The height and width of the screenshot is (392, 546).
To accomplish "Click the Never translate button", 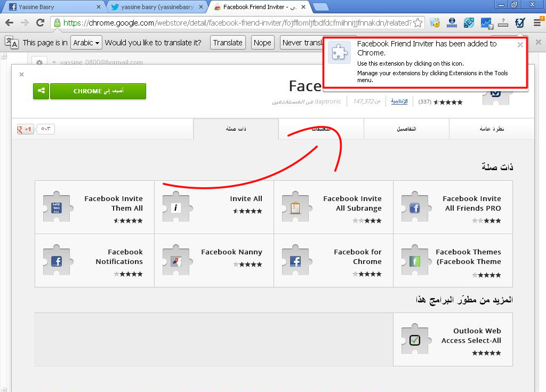I will tap(302, 43).
